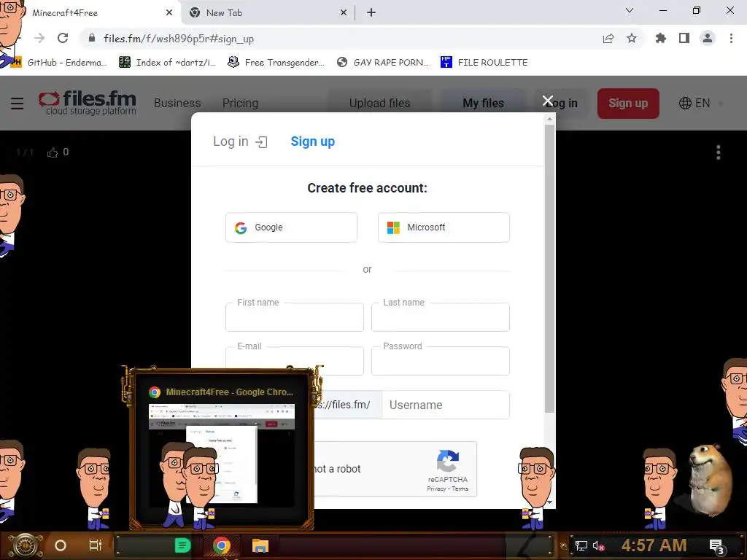The height and width of the screenshot is (560, 747).
Task: Focus the Password input field
Action: coord(440,360)
